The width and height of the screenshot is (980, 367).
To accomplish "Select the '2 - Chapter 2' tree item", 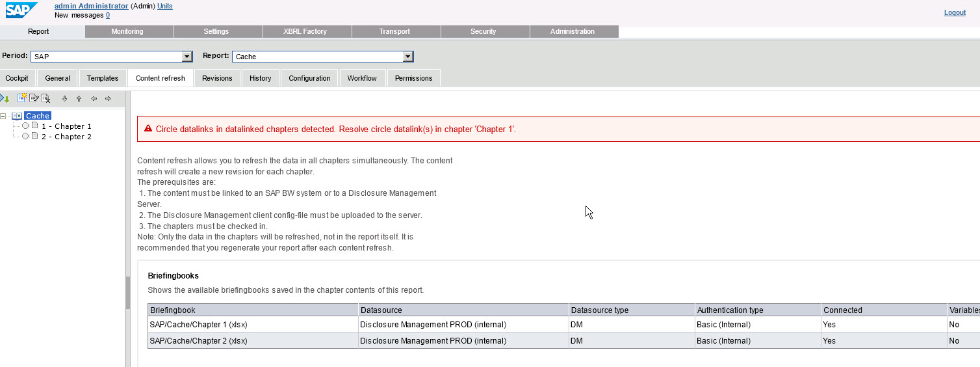I will pyautogui.click(x=66, y=137).
